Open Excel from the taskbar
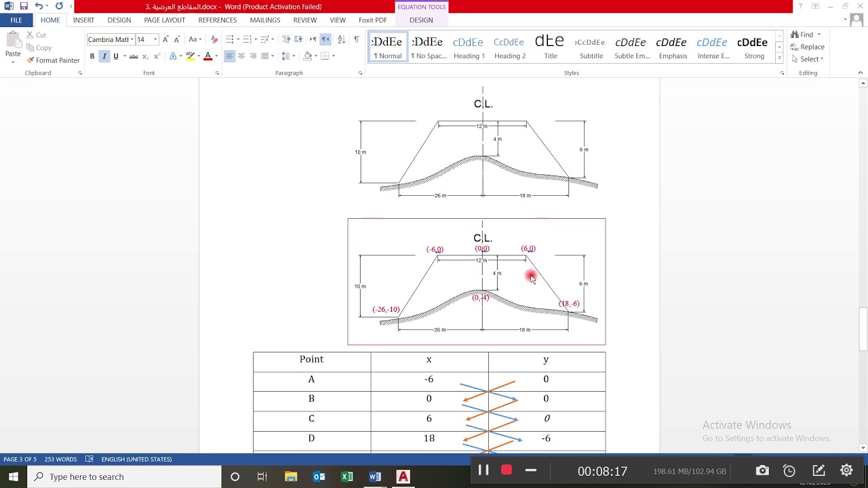The height and width of the screenshot is (488, 868). pyautogui.click(x=347, y=476)
